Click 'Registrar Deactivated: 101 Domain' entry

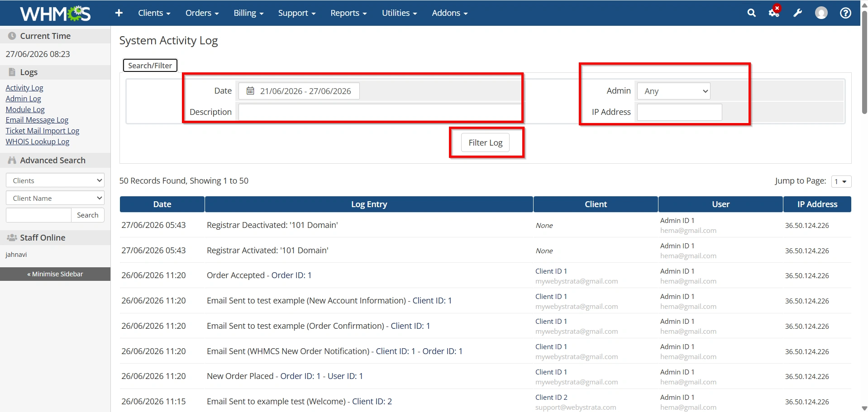[272, 225]
